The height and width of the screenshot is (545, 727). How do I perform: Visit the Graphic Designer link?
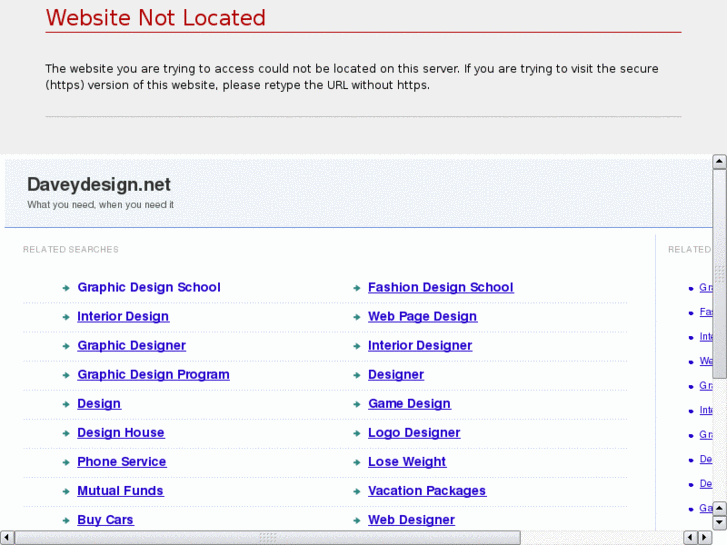[x=132, y=346]
